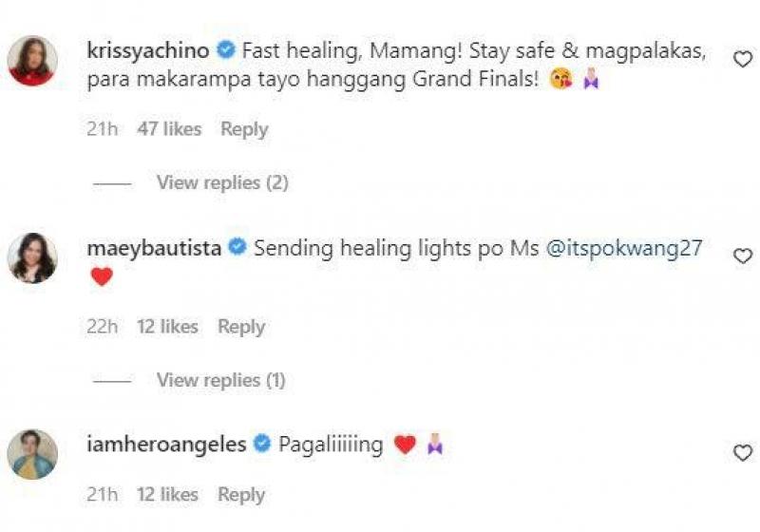
Task: Reply to krissyachino's comment
Action: (244, 129)
